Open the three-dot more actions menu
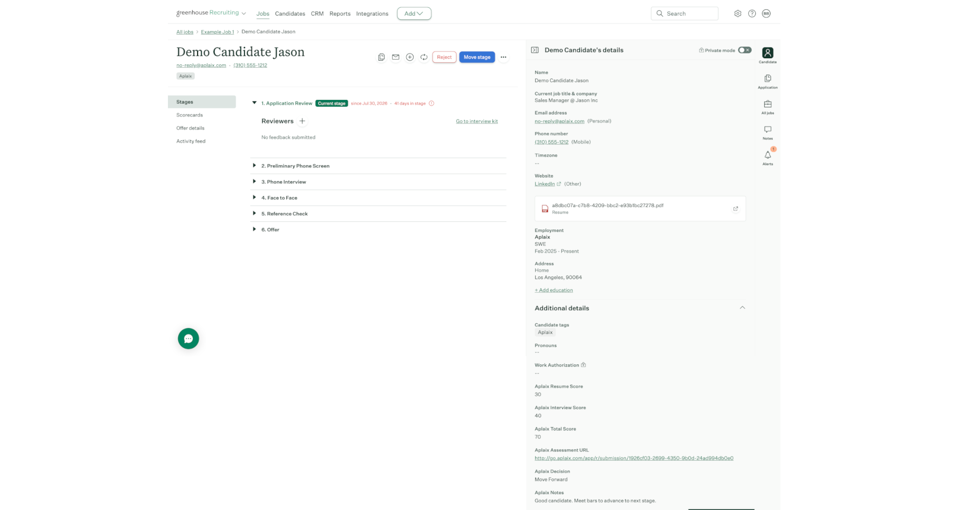980x510 pixels. tap(503, 57)
